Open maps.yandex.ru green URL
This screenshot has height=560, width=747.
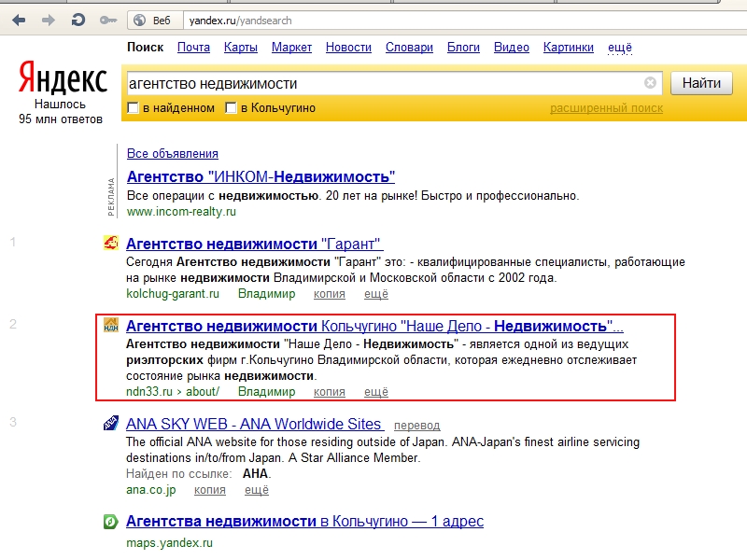click(169, 543)
